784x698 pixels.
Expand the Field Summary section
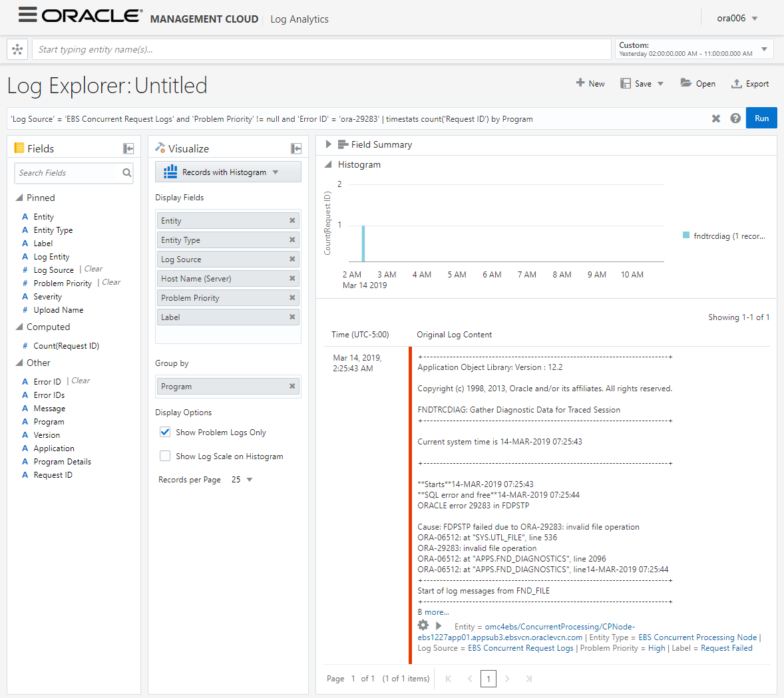point(329,144)
